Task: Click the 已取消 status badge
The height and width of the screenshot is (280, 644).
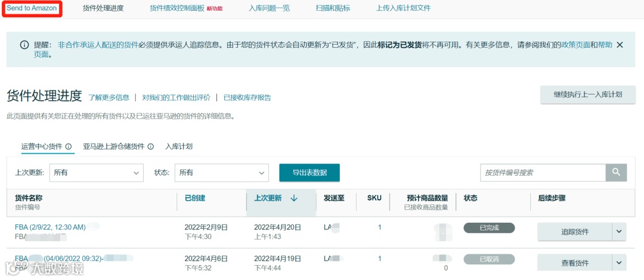Action: 489,259
